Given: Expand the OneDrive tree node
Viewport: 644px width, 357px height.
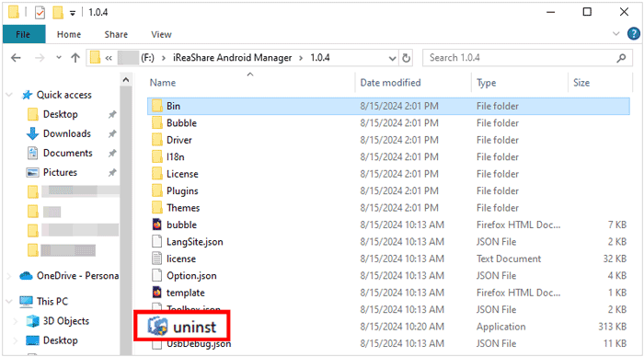Looking at the screenshot, I should pyautogui.click(x=9, y=276).
